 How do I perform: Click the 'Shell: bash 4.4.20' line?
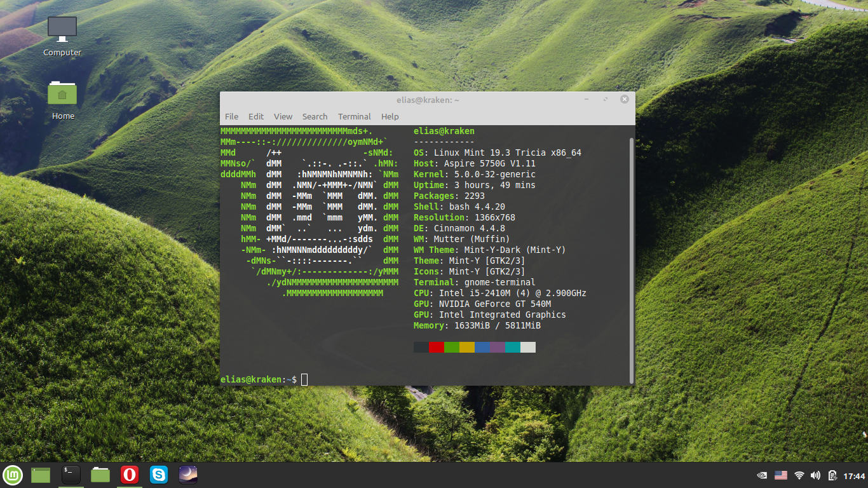click(x=459, y=207)
